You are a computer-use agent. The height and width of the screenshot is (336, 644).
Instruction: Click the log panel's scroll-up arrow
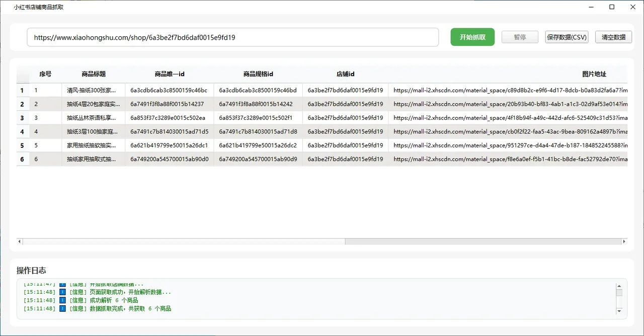(619, 286)
